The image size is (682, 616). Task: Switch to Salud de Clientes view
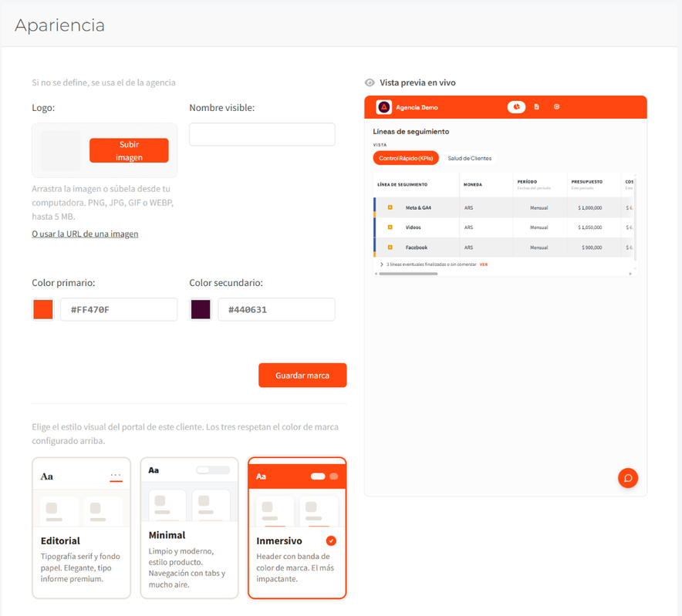469,158
